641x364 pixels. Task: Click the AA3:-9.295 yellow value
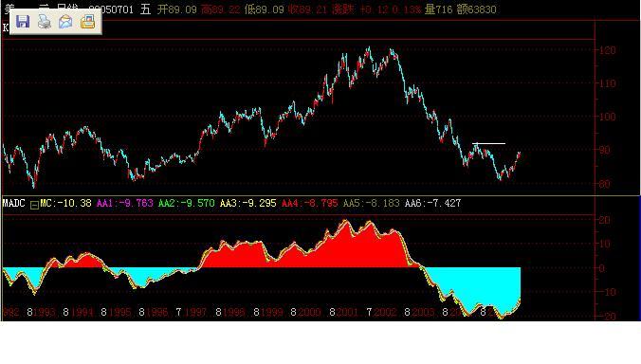coord(248,203)
